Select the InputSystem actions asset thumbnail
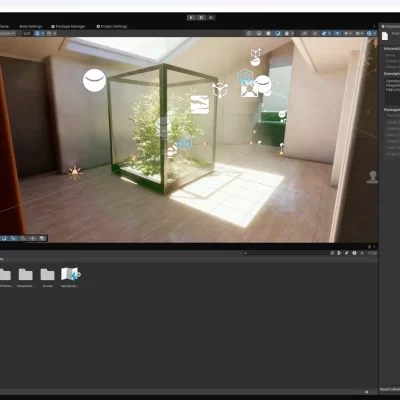This screenshot has width=400, height=400. (x=69, y=274)
